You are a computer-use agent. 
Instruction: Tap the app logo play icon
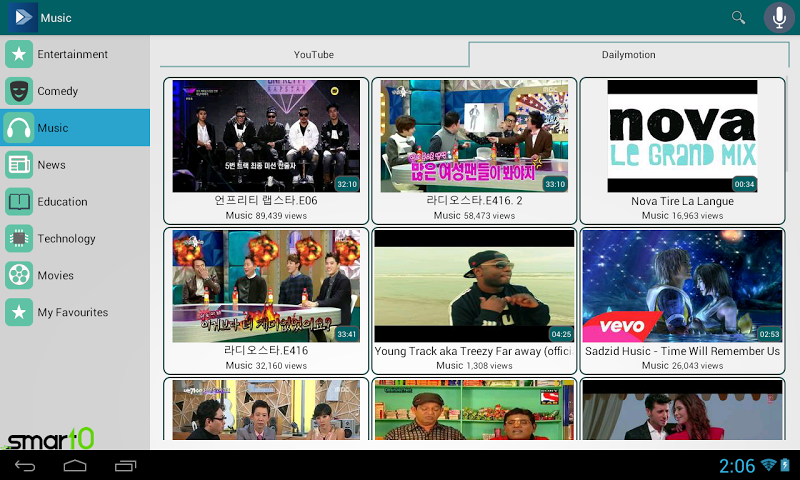[x=23, y=17]
